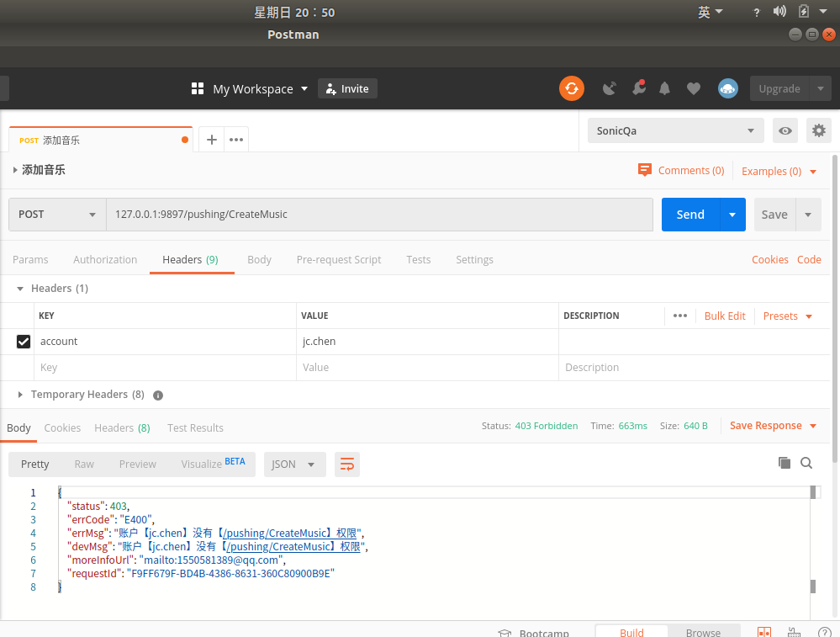Viewport: 840px width, 637px height.
Task: Open the JSON format dropdown
Action: [x=294, y=464]
